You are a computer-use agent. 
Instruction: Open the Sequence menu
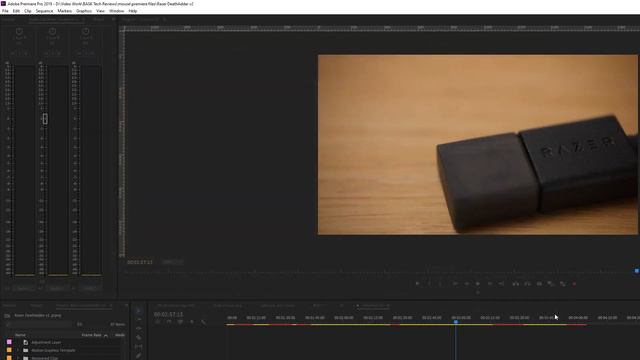[x=44, y=11]
